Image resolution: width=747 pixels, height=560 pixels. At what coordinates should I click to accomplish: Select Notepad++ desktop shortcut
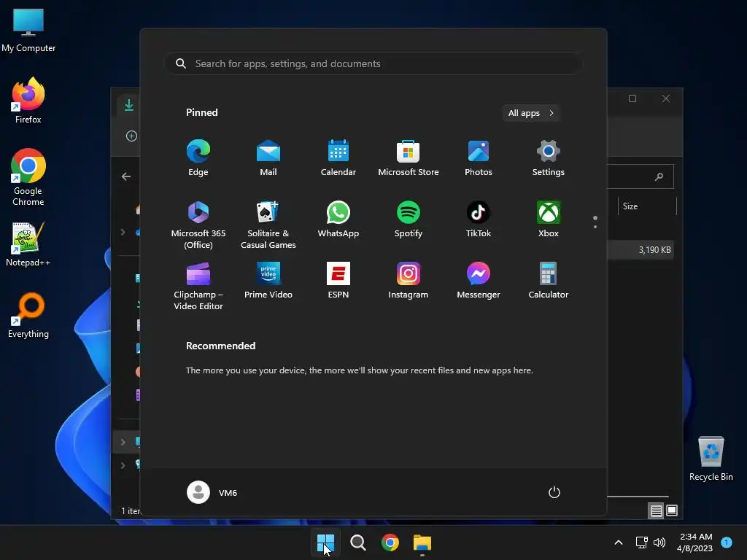click(28, 244)
